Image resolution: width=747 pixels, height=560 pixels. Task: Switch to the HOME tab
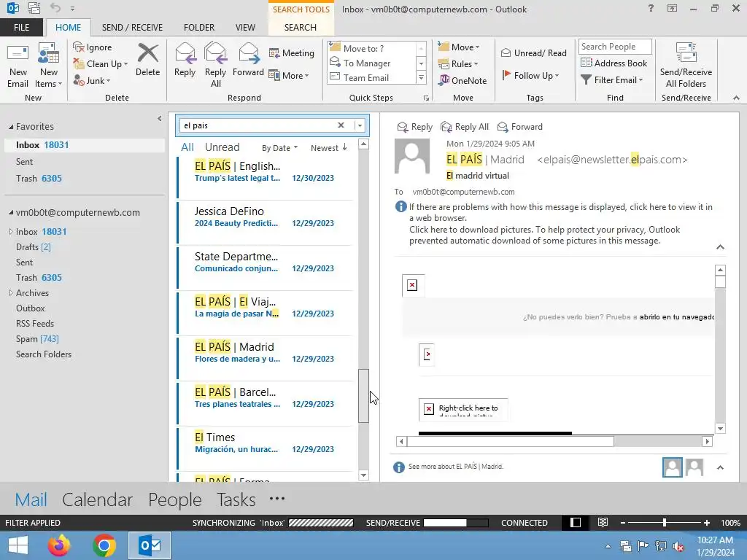tap(68, 27)
